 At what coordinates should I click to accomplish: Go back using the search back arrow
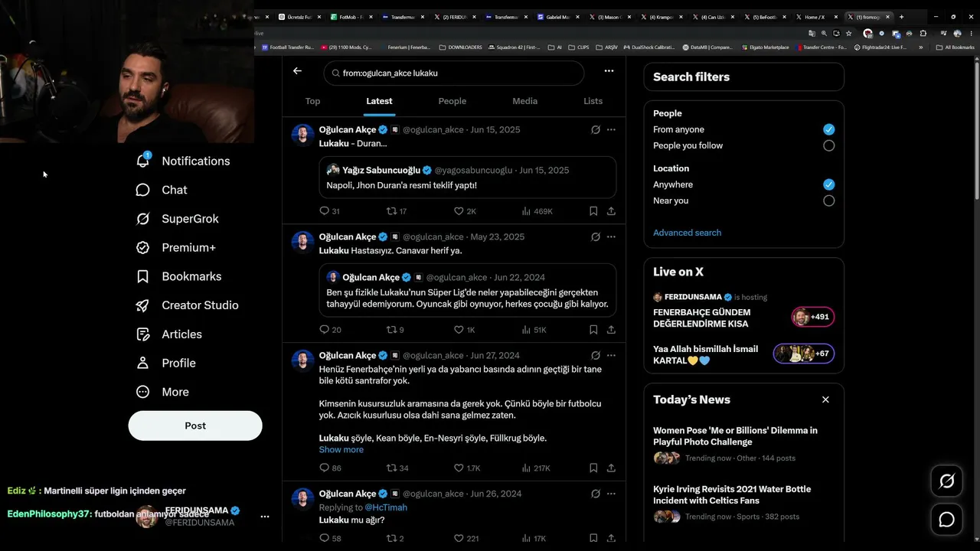pyautogui.click(x=297, y=71)
